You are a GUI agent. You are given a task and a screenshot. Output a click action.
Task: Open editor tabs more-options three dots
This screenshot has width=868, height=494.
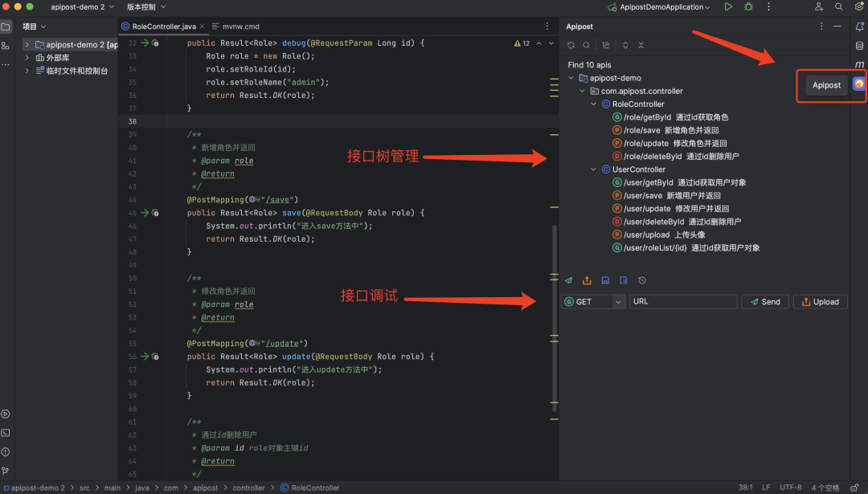(x=547, y=27)
